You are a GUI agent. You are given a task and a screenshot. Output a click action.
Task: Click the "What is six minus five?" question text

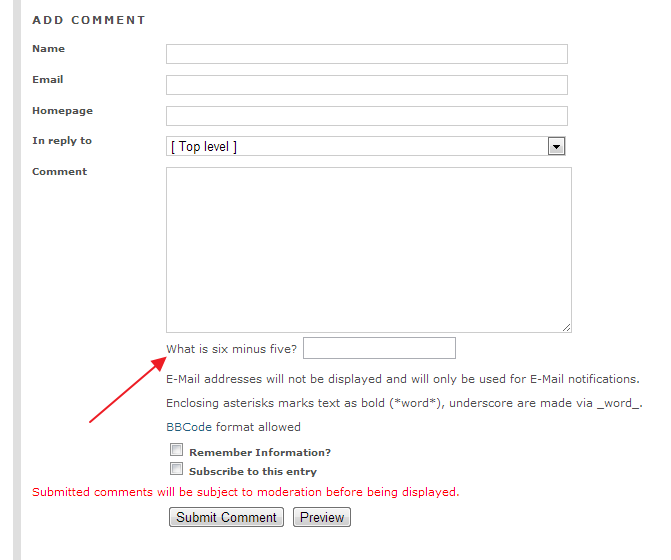(232, 349)
